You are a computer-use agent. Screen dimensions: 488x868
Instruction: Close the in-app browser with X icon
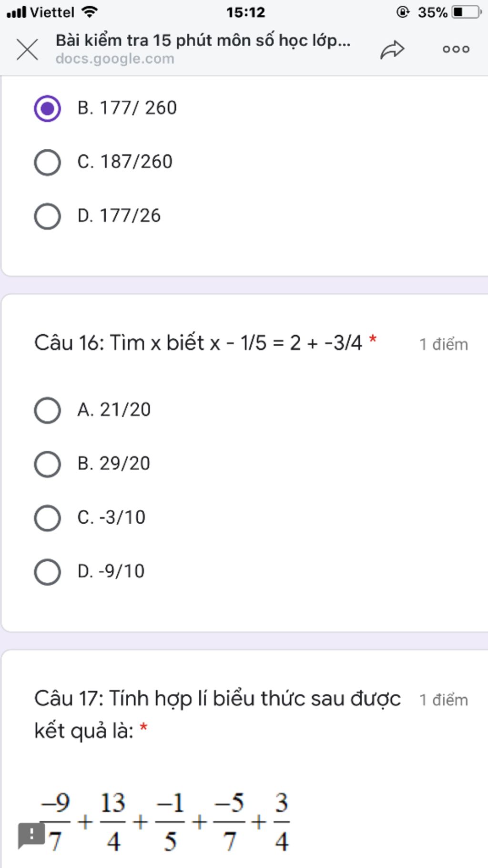click(x=27, y=50)
